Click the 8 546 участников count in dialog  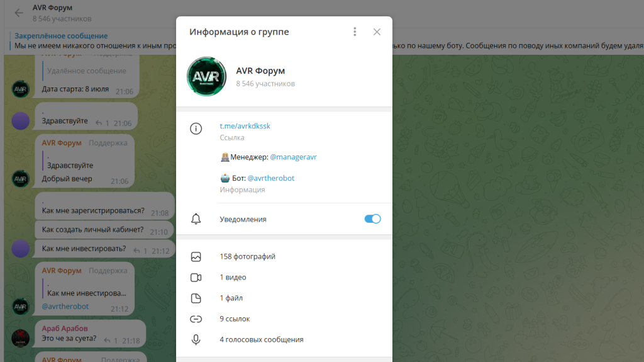click(265, 84)
